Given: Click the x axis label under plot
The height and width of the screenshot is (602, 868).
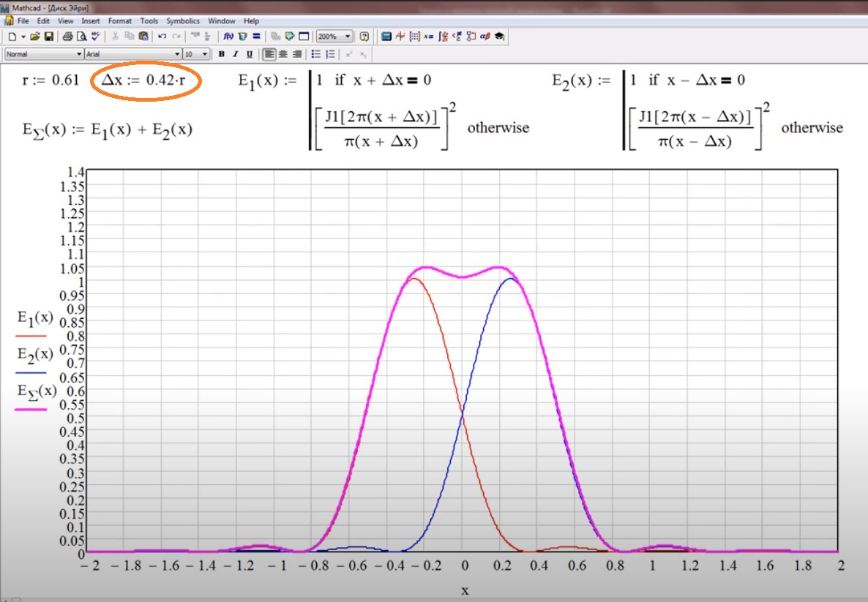Looking at the screenshot, I should pos(465,590).
